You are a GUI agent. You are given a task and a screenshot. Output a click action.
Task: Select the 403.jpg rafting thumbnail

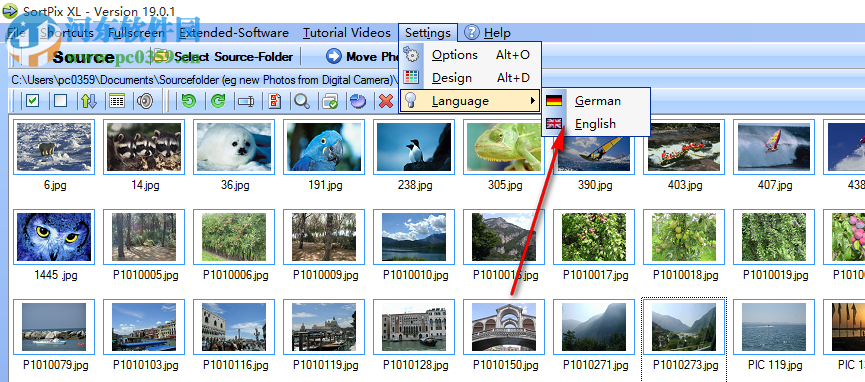click(x=684, y=147)
